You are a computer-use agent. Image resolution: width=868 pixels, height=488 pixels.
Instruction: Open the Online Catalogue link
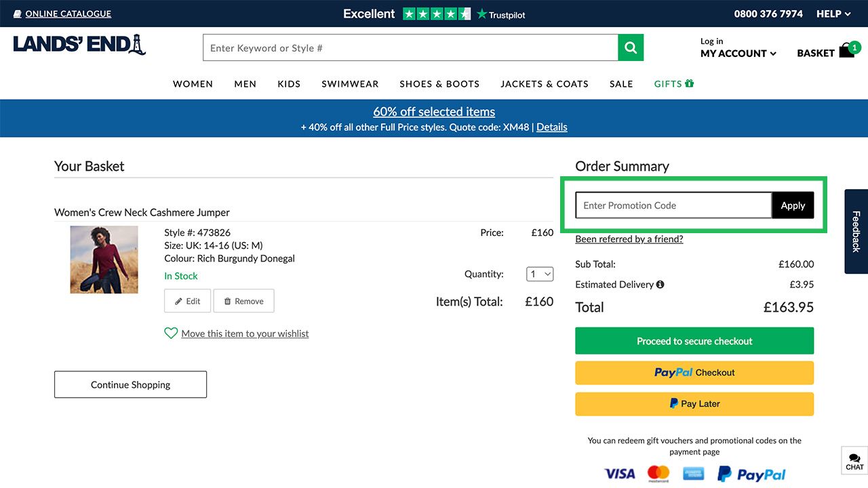[68, 14]
